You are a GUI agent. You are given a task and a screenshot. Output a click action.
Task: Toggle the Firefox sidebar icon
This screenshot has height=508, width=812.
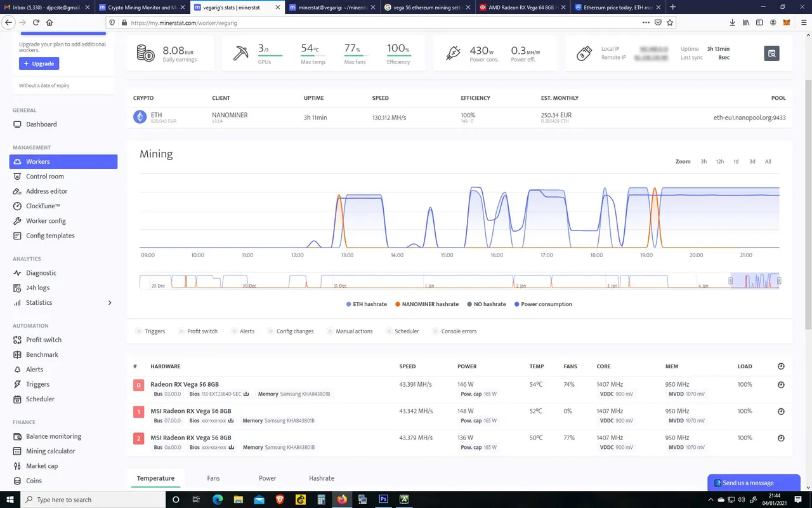(x=760, y=22)
